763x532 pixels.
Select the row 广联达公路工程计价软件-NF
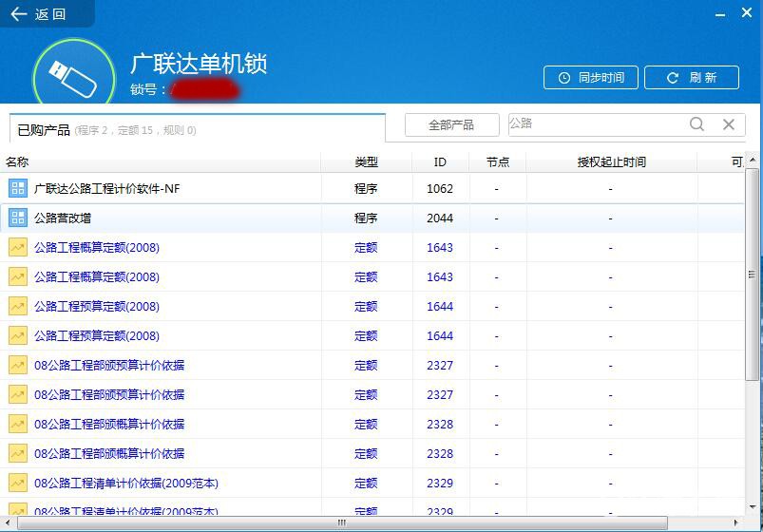[x=372, y=188]
